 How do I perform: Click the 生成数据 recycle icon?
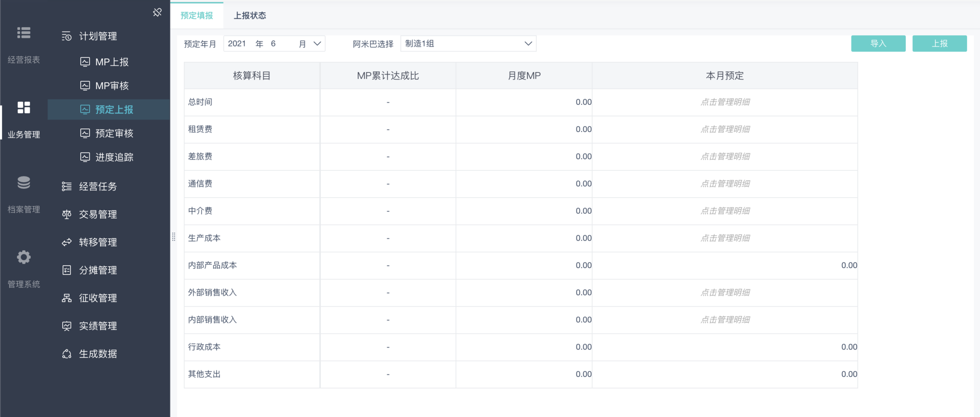[67, 354]
